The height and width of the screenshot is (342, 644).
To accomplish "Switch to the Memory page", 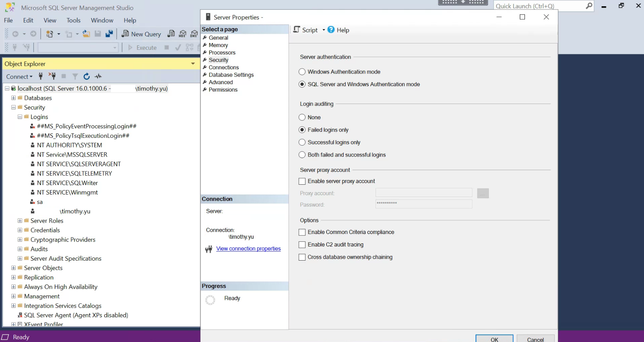I will (x=218, y=45).
